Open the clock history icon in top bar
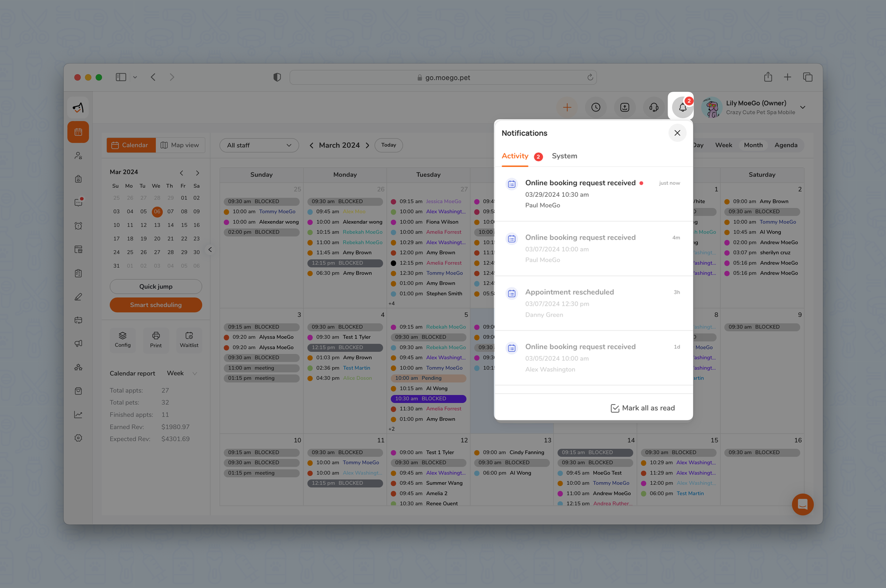 point(596,107)
